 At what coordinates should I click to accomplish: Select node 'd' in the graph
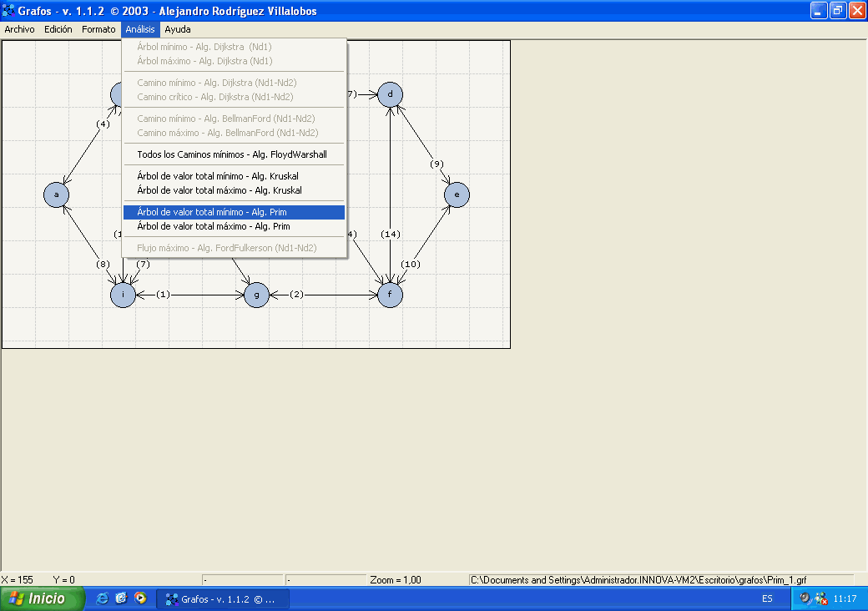[x=390, y=94]
